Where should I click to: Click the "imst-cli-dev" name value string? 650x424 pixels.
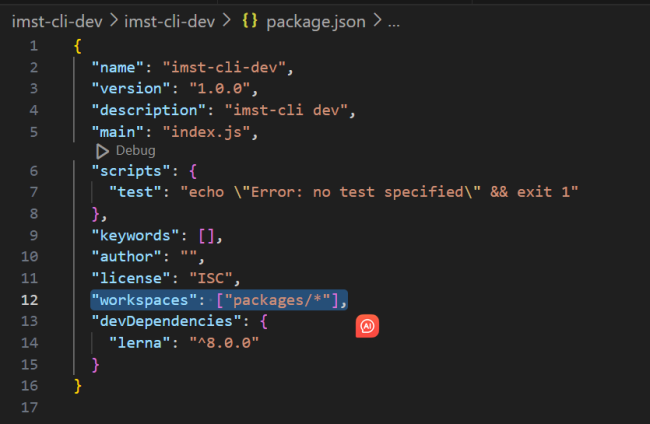[x=224, y=67]
